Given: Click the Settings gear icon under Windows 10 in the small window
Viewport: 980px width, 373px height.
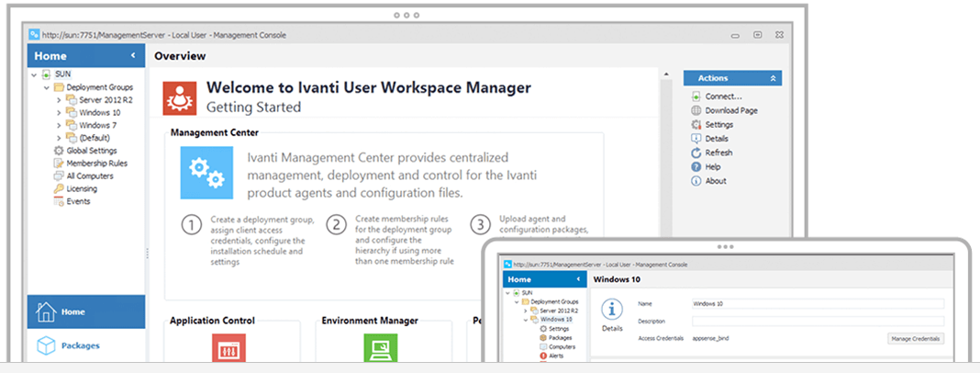Looking at the screenshot, I should point(543,329).
